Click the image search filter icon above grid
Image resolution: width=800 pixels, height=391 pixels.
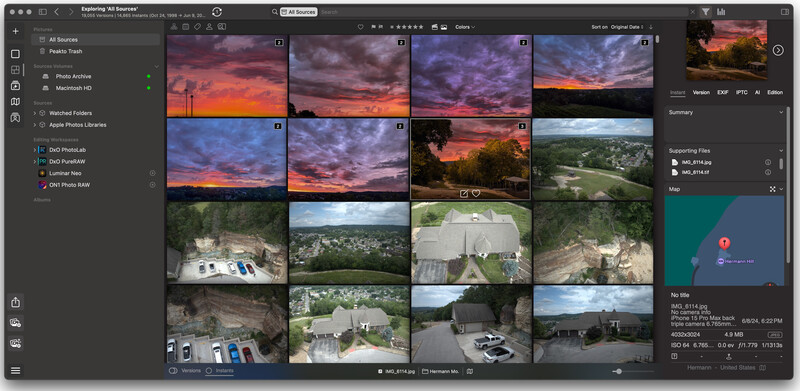click(x=221, y=27)
